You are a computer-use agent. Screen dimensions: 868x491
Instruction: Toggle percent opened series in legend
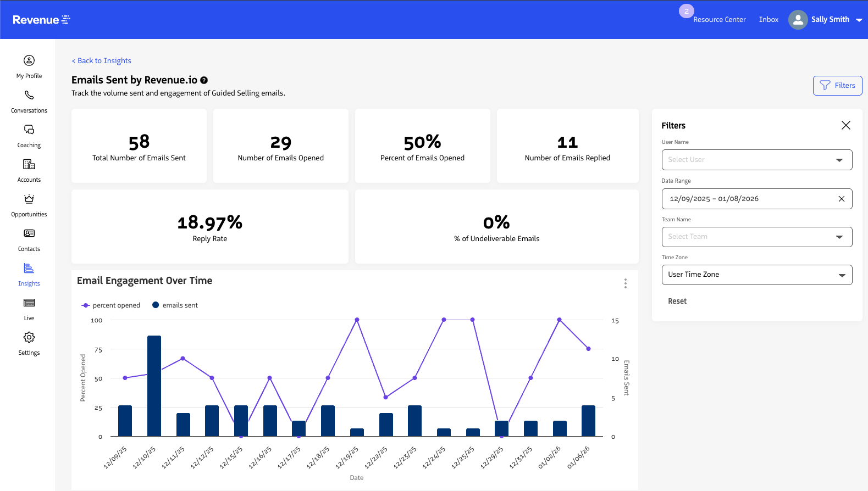coord(111,305)
